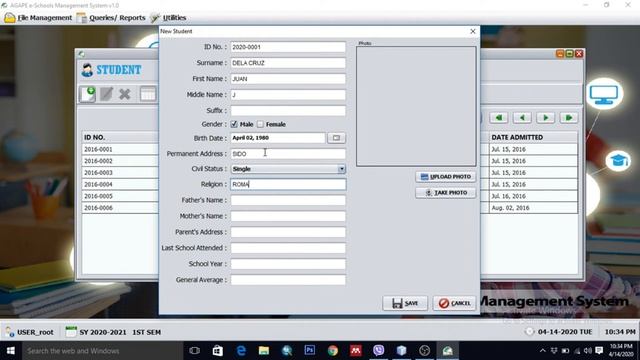Open Viber from taskbar
Screen dimensions: 640x360
click(379, 351)
